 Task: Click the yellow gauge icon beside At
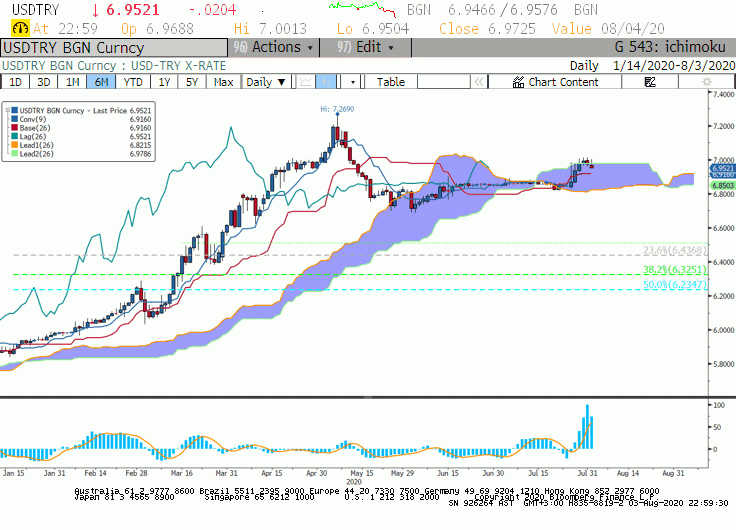[x=20, y=29]
